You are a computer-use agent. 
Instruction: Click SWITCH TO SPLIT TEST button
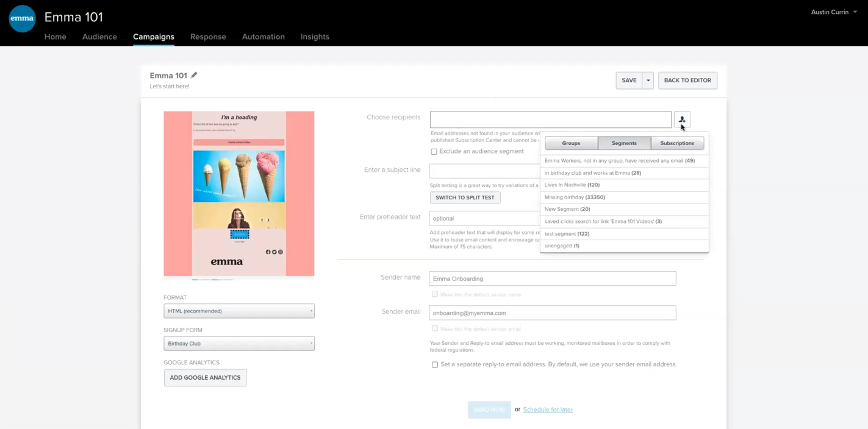coord(465,197)
